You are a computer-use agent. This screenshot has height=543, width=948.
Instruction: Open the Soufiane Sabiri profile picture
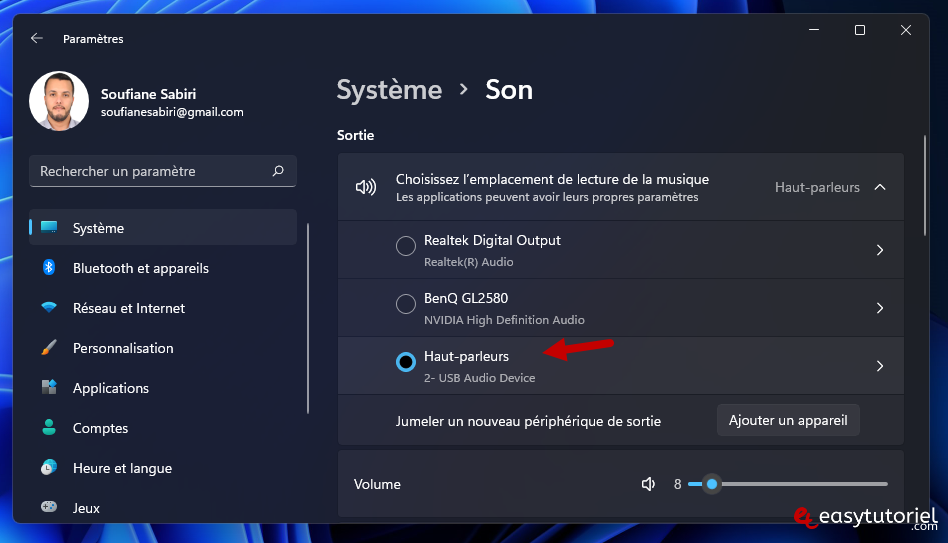(x=59, y=101)
